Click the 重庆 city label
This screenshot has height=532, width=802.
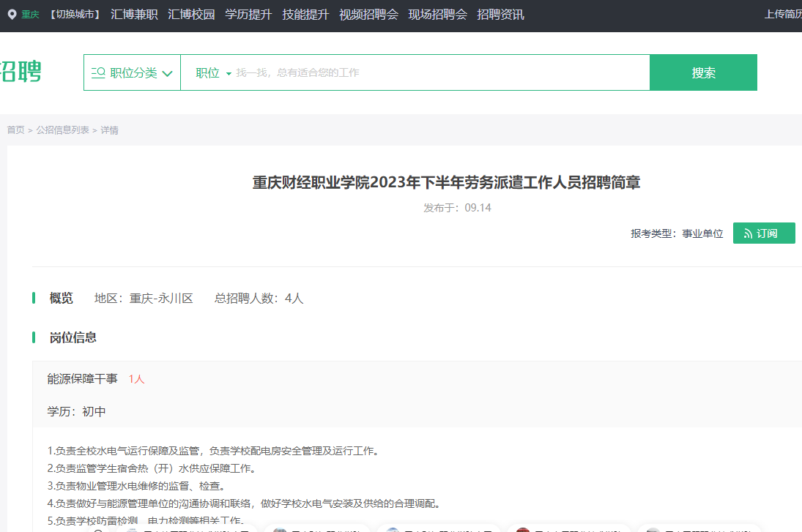[30, 15]
